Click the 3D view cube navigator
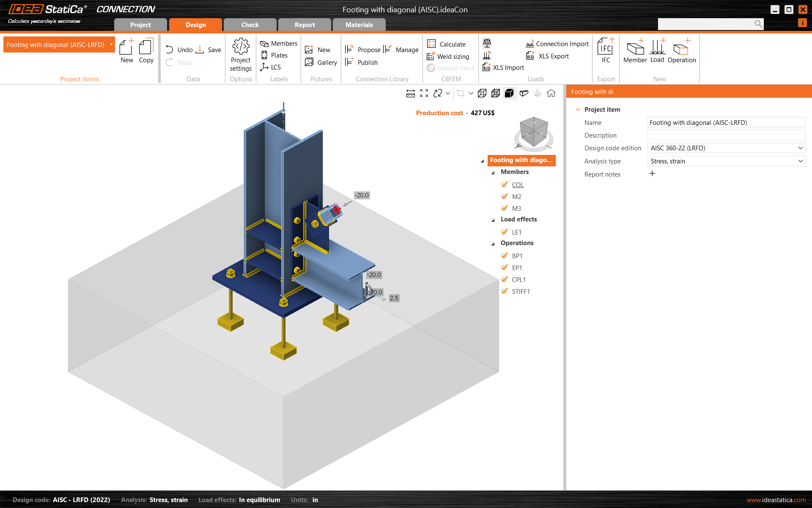Screen dimensions: 812x508 coord(534,133)
